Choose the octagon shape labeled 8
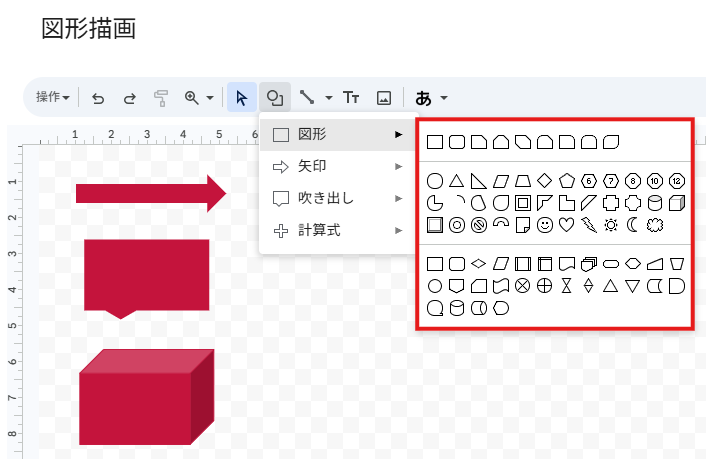The height and width of the screenshot is (459, 706). pyautogui.click(x=633, y=181)
